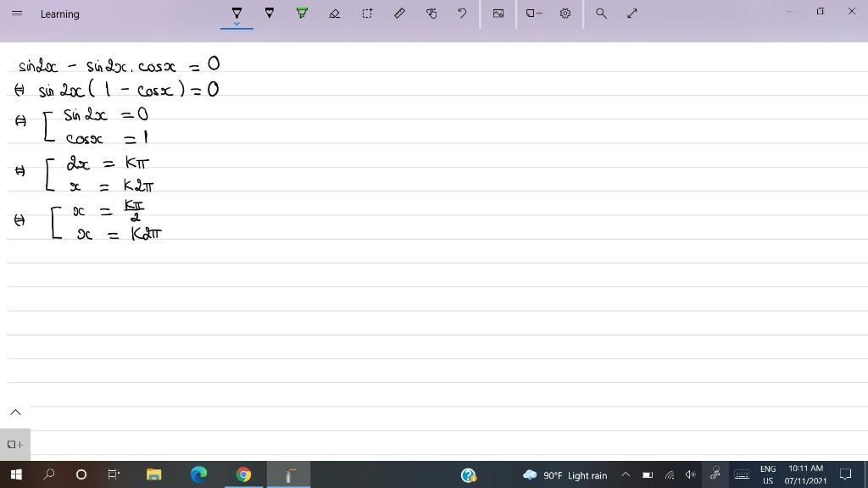Open the clock showing 10:11 AM
The height and width of the screenshot is (488, 868).
805,474
